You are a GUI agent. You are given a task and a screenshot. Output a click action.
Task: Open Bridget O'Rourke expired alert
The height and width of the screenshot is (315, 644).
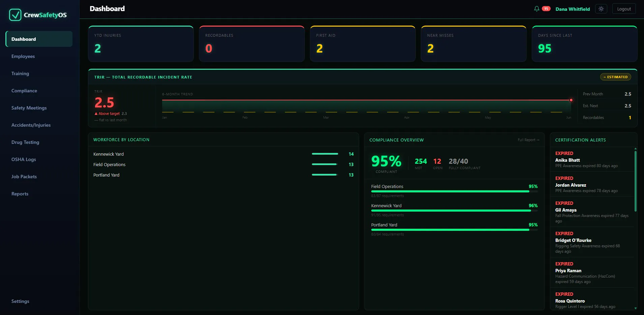pyautogui.click(x=592, y=242)
